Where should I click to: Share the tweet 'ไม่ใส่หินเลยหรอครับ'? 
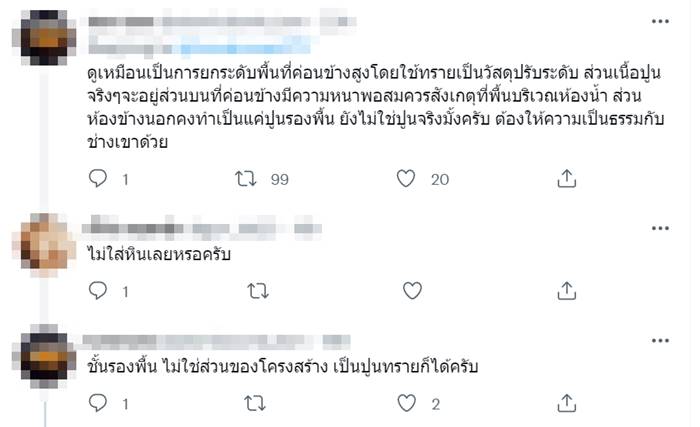[566, 290]
